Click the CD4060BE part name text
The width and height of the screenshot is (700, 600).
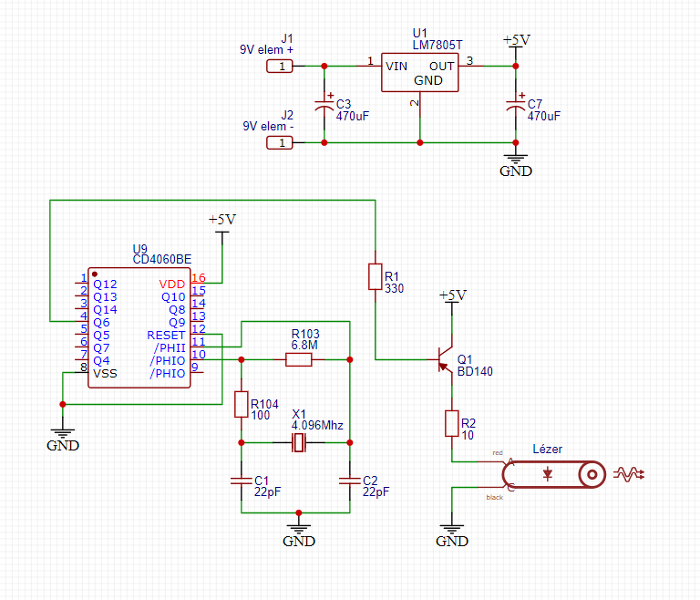click(162, 260)
